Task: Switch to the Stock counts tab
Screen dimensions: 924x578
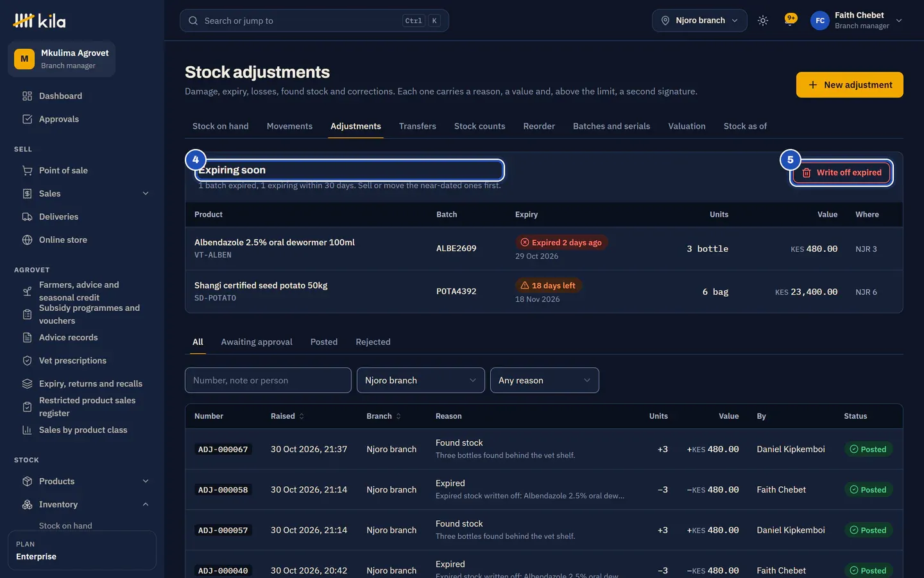Action: coord(479,126)
